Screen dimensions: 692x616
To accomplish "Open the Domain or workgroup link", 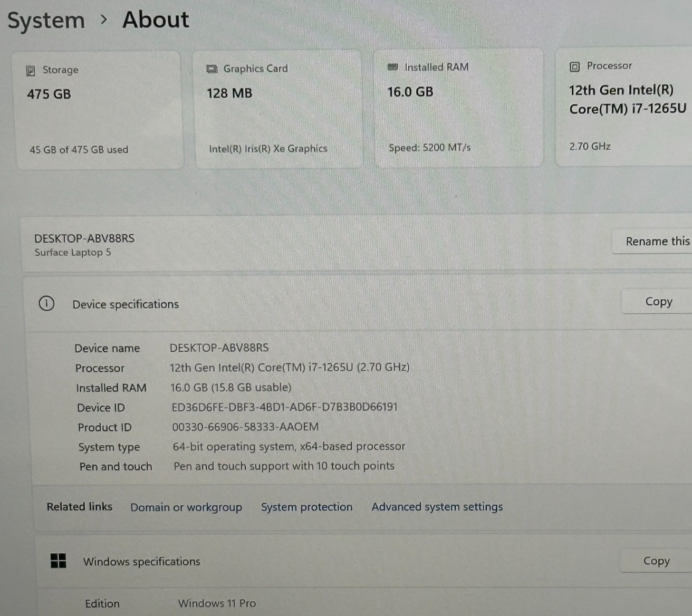I will [186, 507].
